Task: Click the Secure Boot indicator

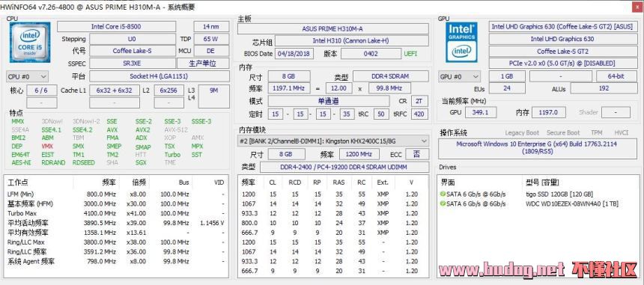Action: pyautogui.click(x=563, y=132)
